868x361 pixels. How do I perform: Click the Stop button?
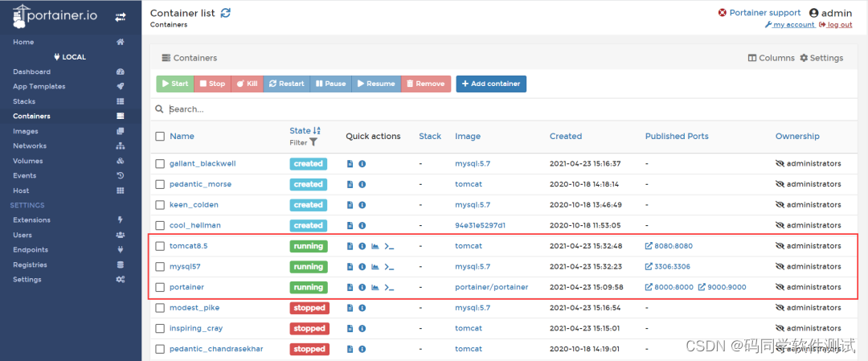[212, 84]
